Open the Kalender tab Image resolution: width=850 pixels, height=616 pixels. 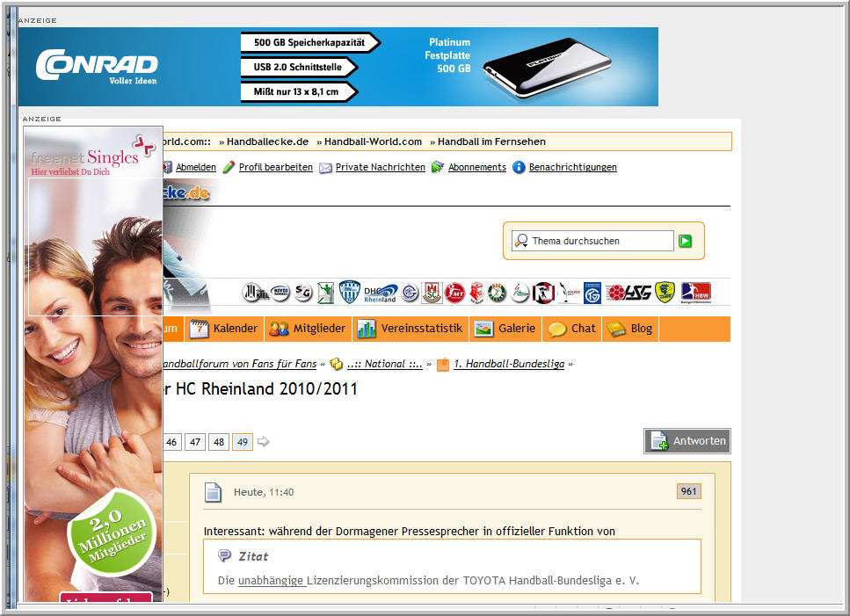pyautogui.click(x=224, y=329)
